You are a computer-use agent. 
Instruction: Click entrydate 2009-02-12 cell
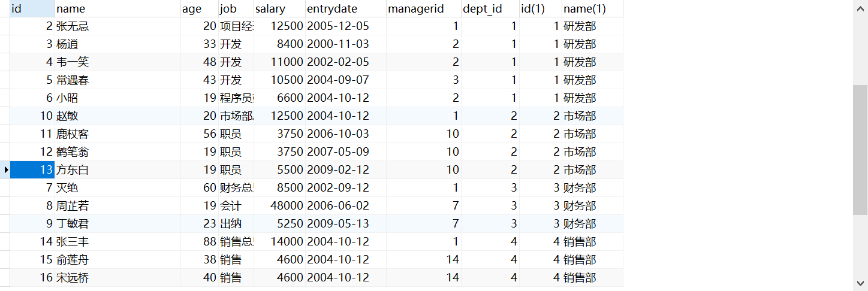(x=345, y=170)
